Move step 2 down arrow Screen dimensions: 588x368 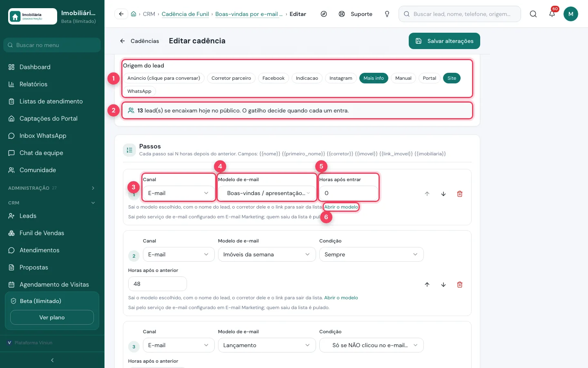pyautogui.click(x=443, y=285)
